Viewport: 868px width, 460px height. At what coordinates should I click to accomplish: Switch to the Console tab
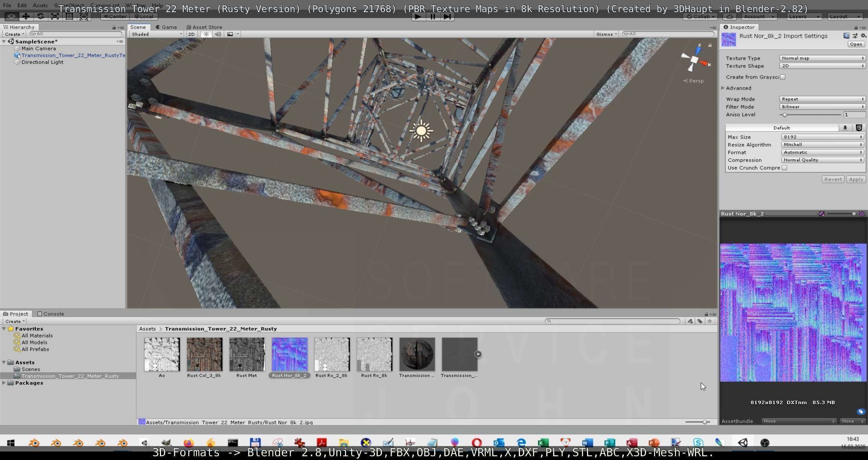tap(51, 314)
